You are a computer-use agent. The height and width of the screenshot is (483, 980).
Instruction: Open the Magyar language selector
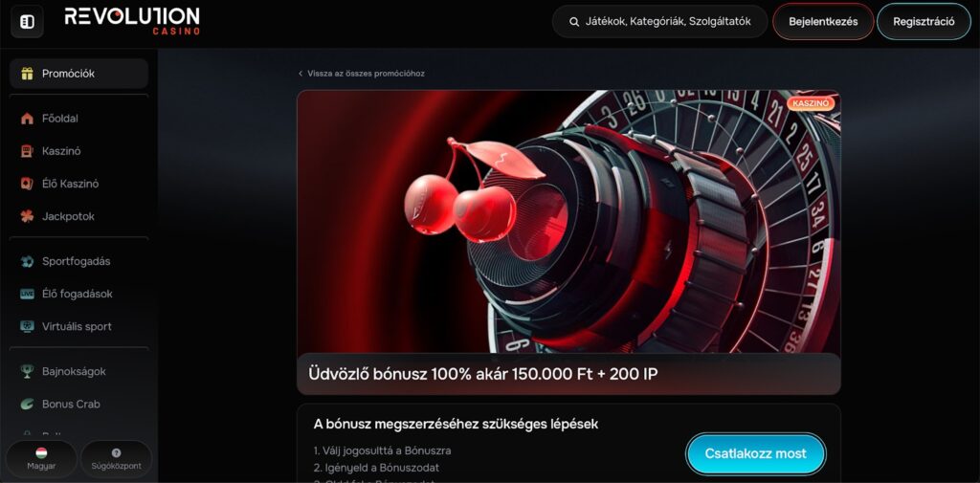41,459
